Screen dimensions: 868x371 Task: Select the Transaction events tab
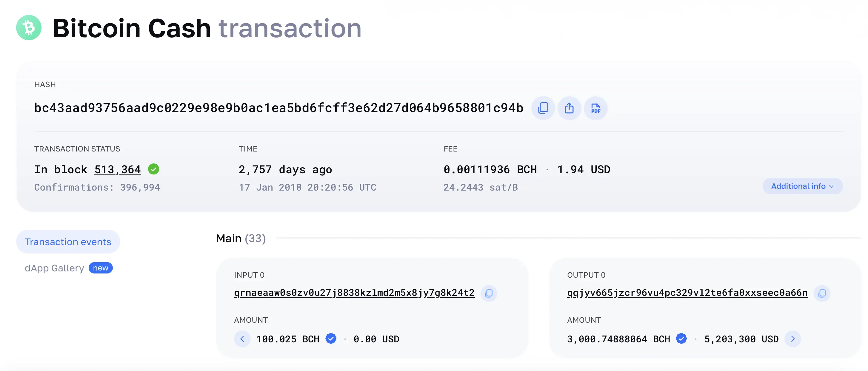[x=68, y=242]
